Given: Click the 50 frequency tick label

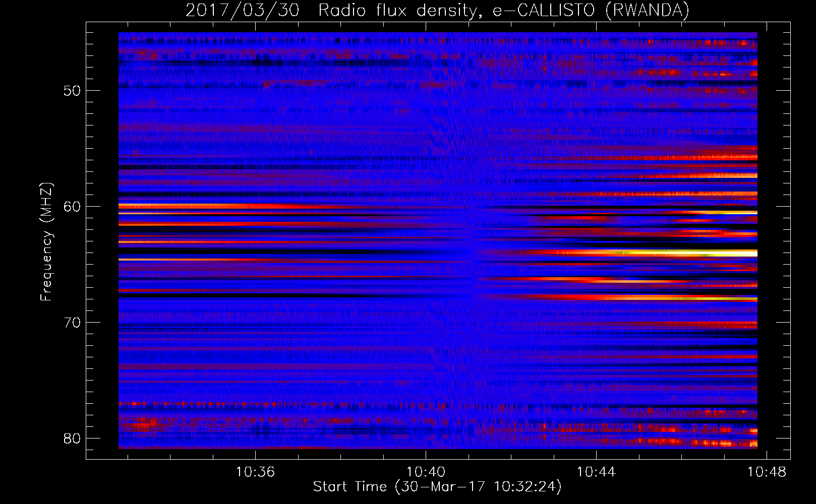Looking at the screenshot, I should [x=72, y=91].
